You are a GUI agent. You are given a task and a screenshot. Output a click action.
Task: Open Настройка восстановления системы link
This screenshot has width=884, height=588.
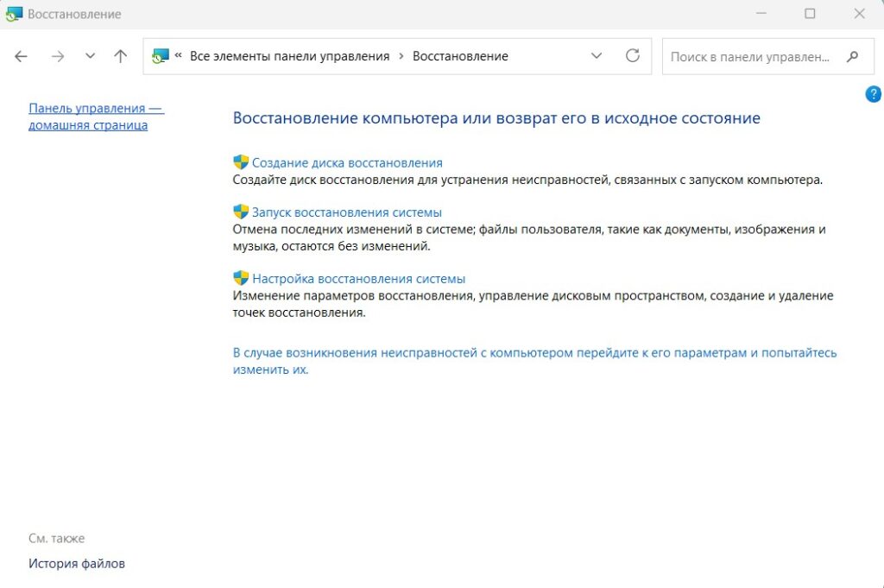coord(358,279)
